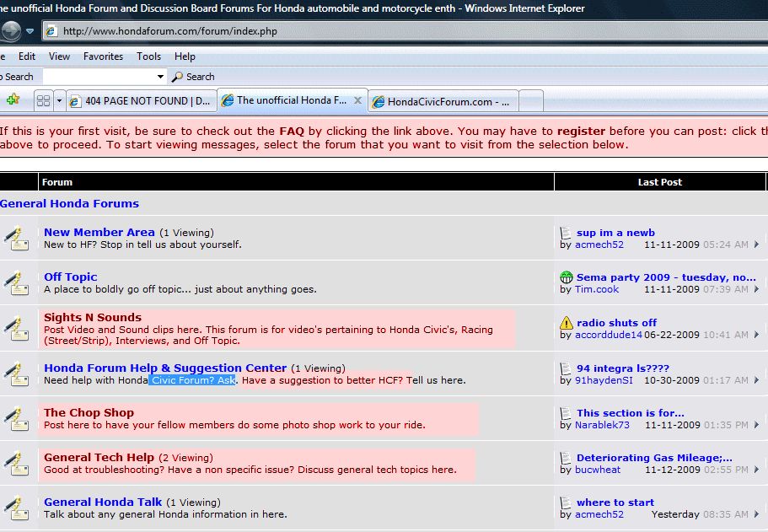This screenshot has width=768, height=532.
Task: View the profile of user accorddude14
Action: tap(609, 335)
